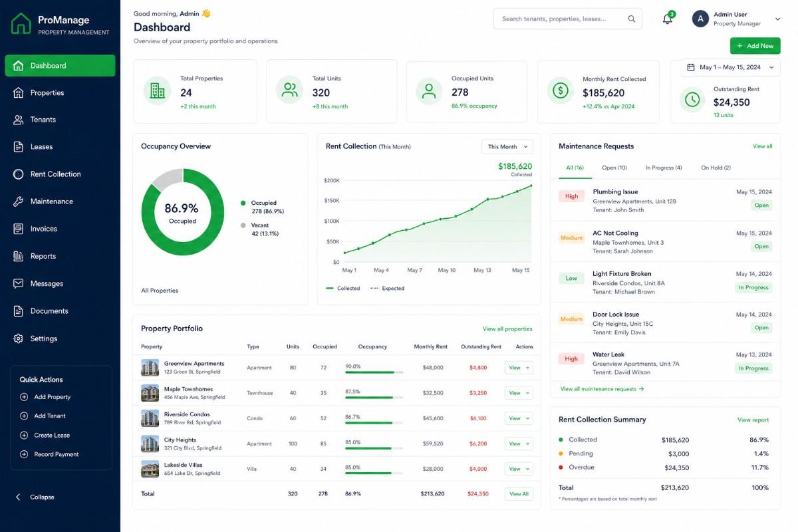Screen dimensions: 798x532
Task: Open Reports chart icon in sidebar
Action: pos(19,256)
